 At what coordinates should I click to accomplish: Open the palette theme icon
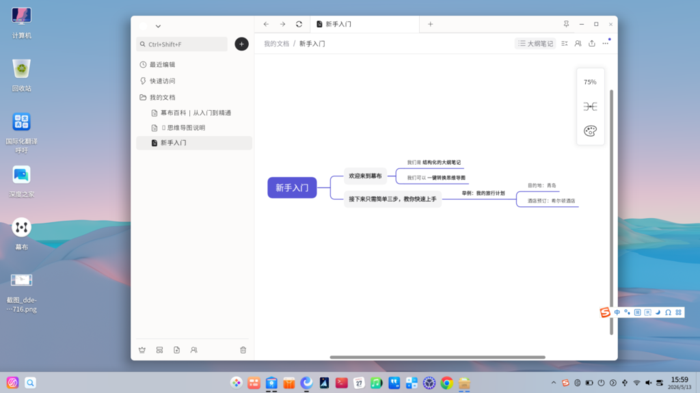coord(590,131)
